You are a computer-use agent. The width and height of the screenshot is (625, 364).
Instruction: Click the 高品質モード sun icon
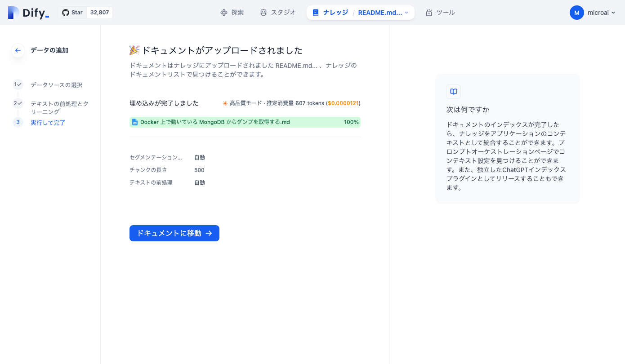tap(225, 103)
